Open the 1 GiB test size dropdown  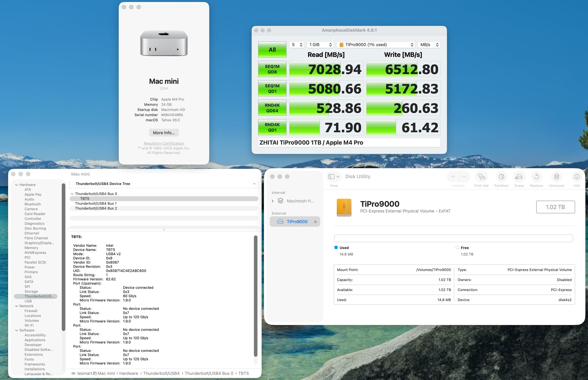pos(320,45)
